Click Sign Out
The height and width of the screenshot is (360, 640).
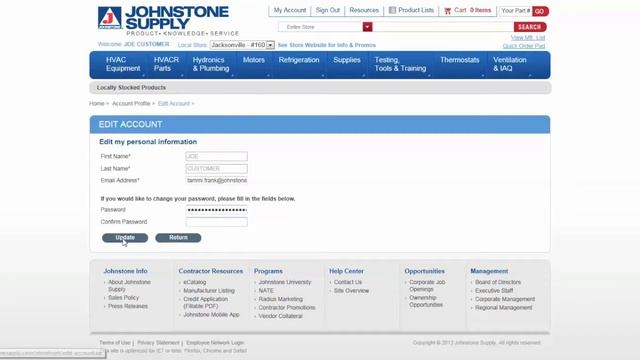pos(328,10)
